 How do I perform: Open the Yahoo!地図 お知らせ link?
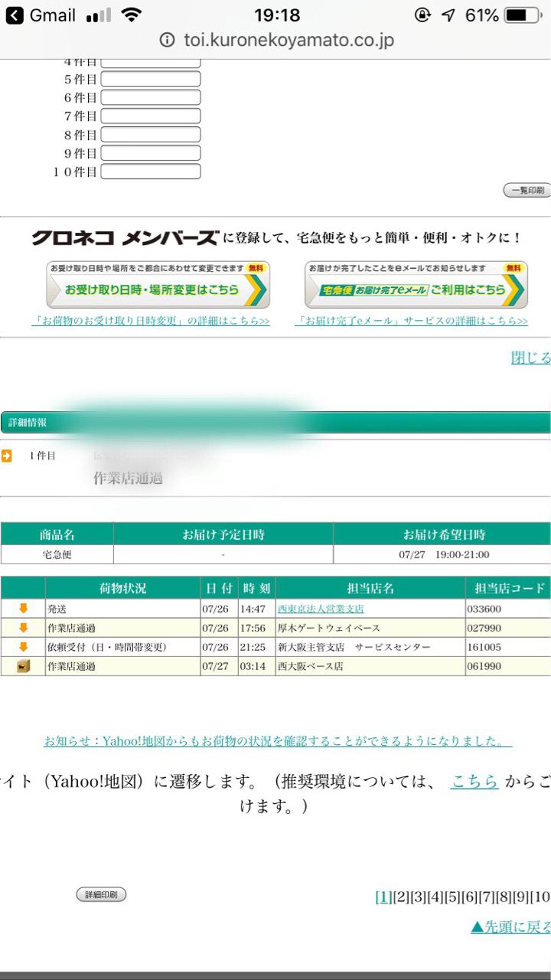click(277, 740)
